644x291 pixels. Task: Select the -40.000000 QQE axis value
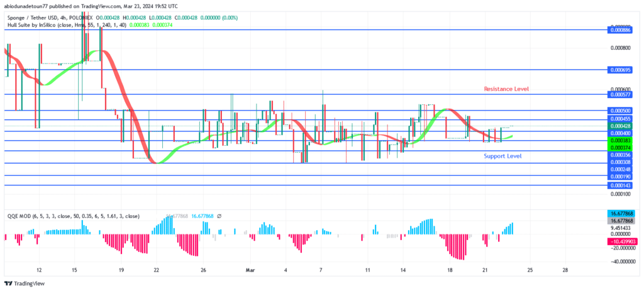623,261
